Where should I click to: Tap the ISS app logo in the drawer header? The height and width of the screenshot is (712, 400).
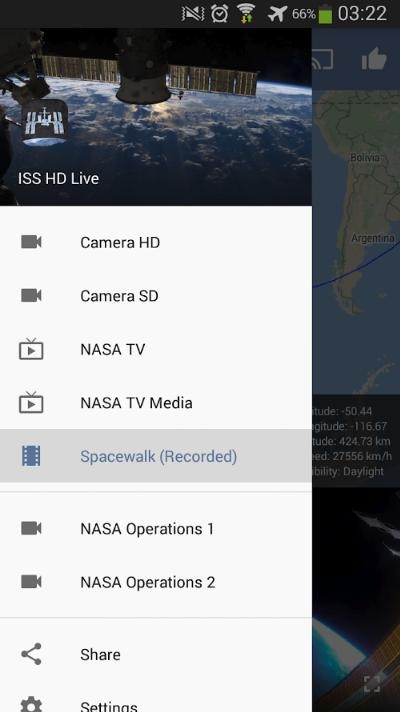coord(44,123)
